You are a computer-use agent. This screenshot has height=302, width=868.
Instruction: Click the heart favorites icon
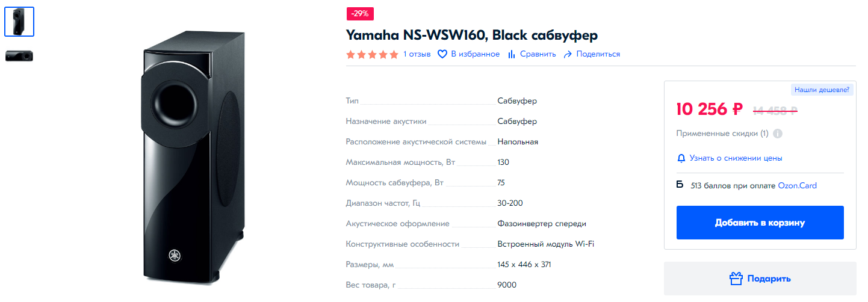pos(442,54)
